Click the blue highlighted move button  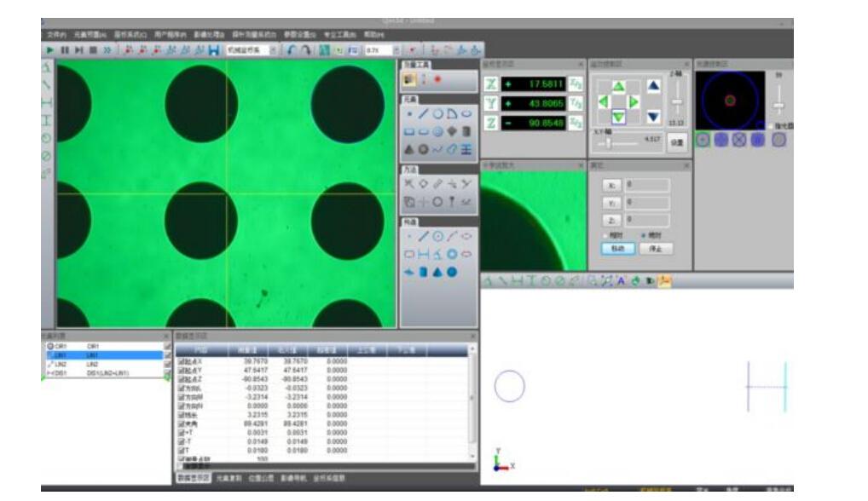click(x=617, y=249)
